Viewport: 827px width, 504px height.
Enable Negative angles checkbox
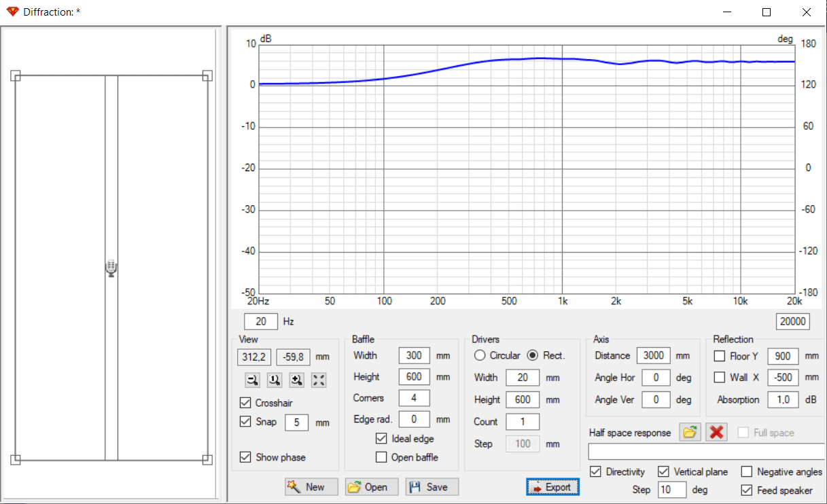tap(747, 471)
